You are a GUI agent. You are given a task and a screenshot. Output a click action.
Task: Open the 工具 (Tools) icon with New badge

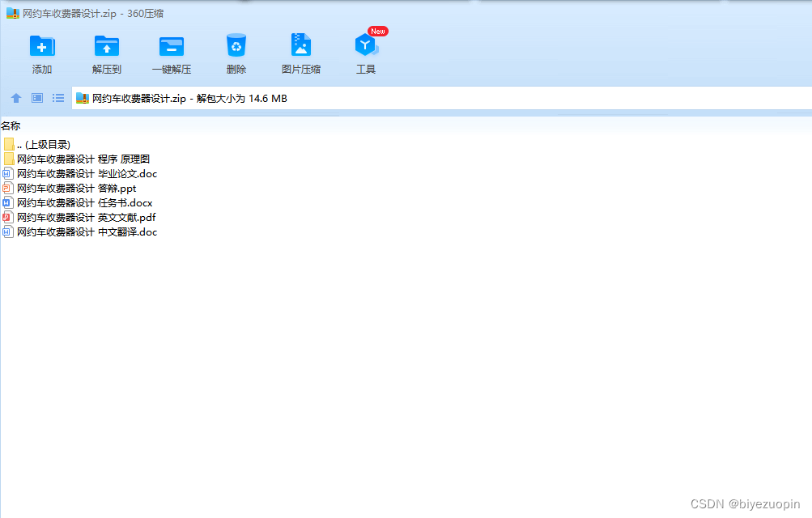[368, 45]
